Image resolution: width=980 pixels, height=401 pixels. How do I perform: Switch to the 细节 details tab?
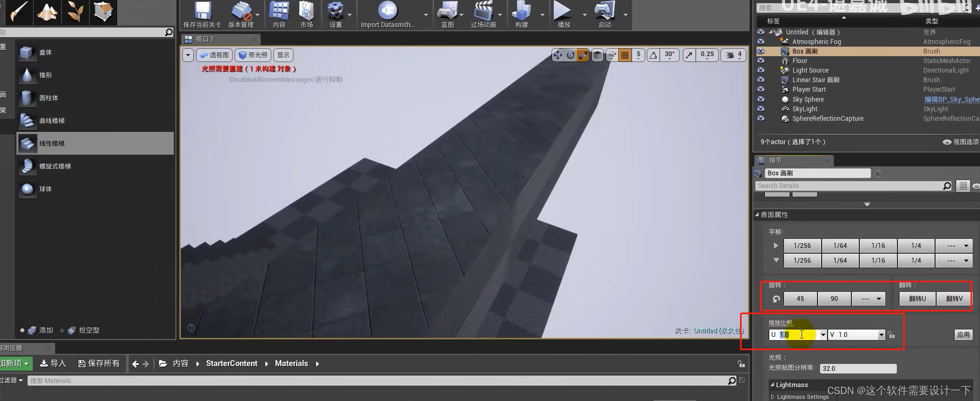pos(794,161)
